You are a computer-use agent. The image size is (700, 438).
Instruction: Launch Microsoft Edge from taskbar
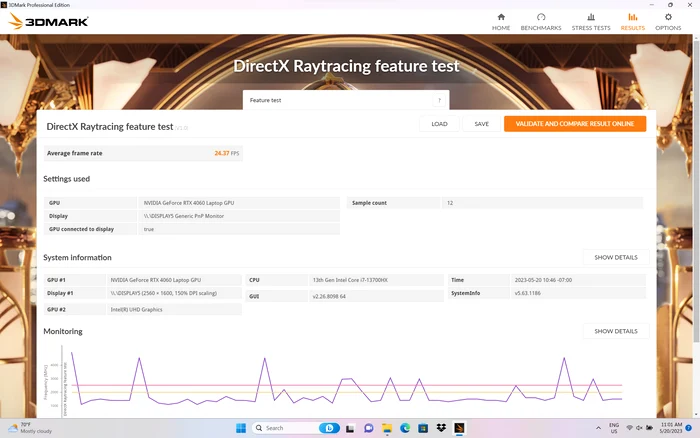tap(405, 428)
